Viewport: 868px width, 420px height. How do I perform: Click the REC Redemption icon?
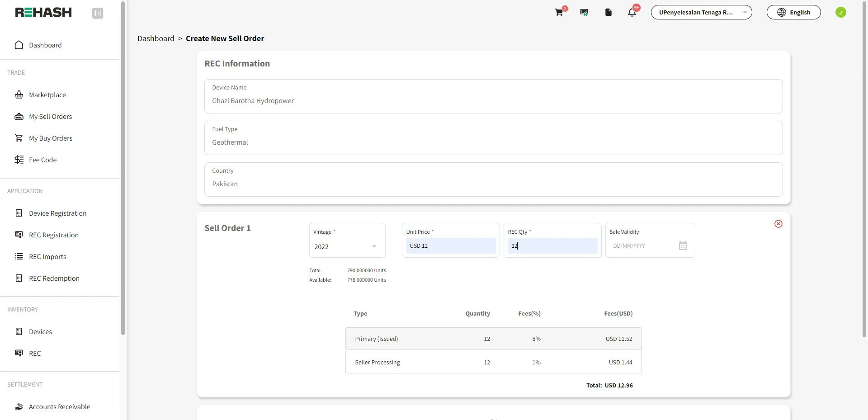click(19, 278)
